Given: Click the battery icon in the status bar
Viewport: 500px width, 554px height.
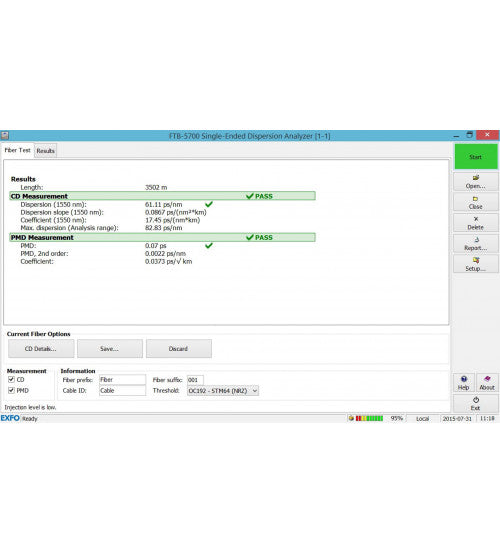Looking at the screenshot, I should pos(351,418).
